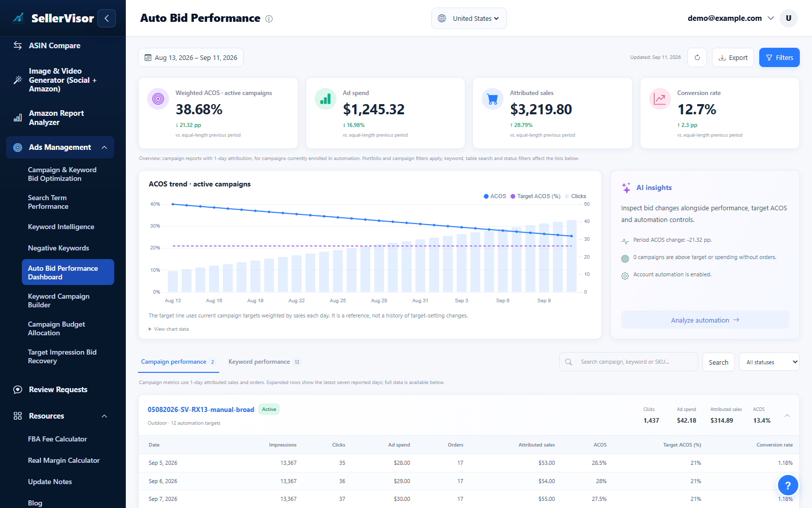
Task: Click the Target ACOS (%) column header
Action: [682, 445]
